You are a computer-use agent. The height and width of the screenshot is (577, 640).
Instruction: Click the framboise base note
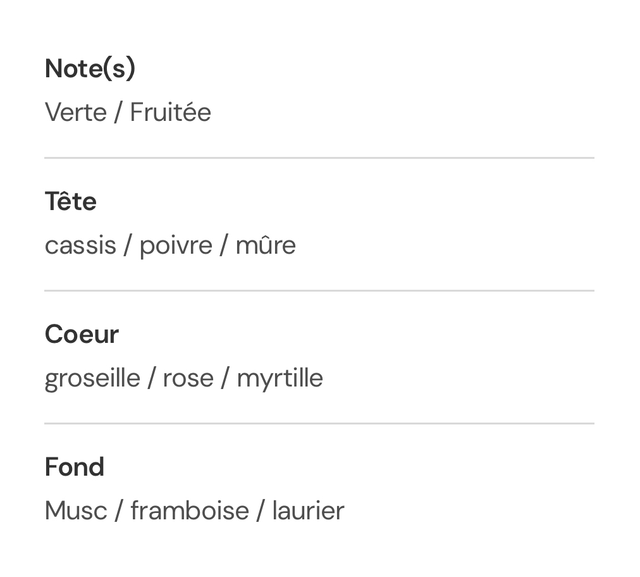coord(189,511)
